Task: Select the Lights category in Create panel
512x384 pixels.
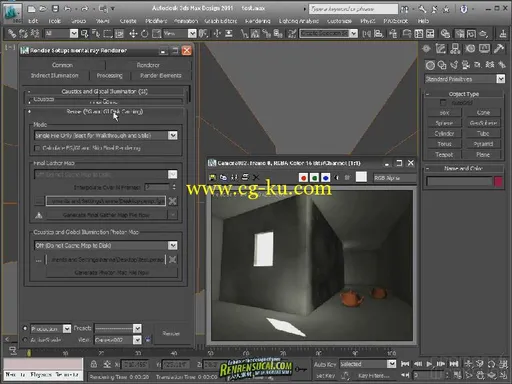Action: click(x=454, y=65)
